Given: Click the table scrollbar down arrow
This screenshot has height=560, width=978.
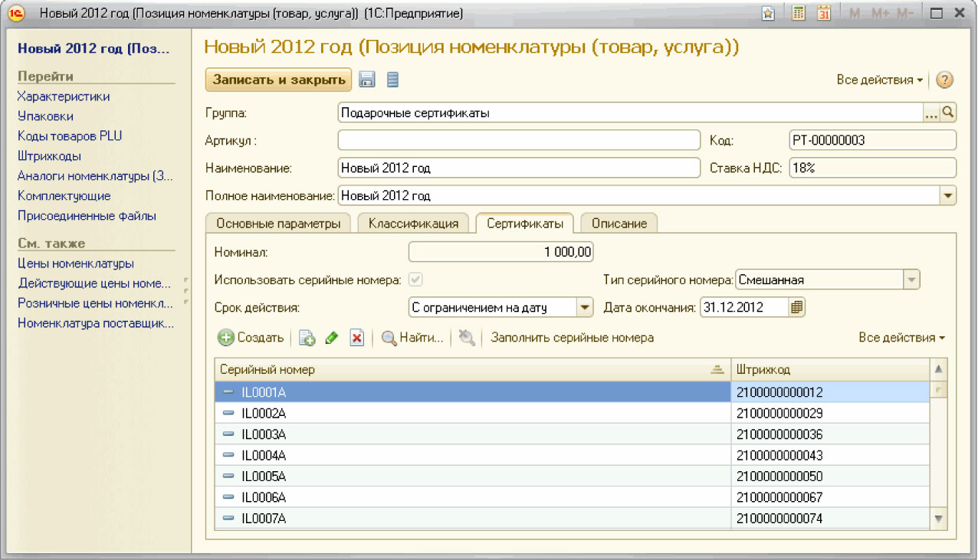Looking at the screenshot, I should 940,519.
